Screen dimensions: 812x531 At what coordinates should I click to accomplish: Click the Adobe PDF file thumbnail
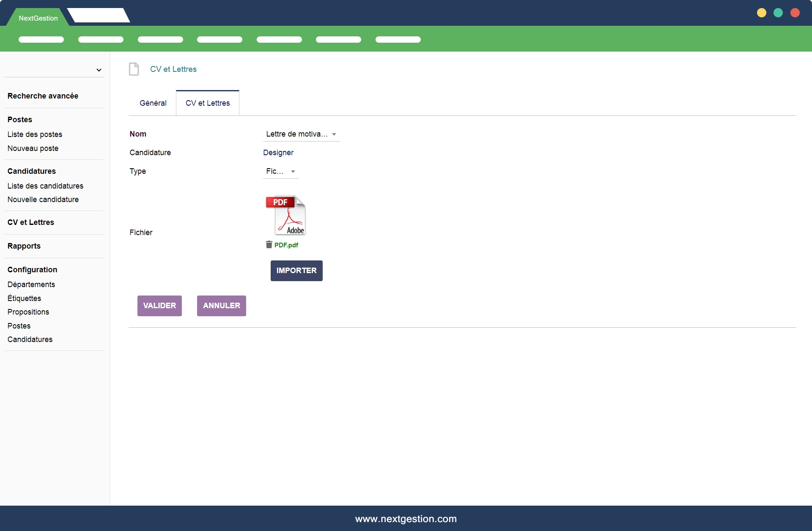click(286, 215)
